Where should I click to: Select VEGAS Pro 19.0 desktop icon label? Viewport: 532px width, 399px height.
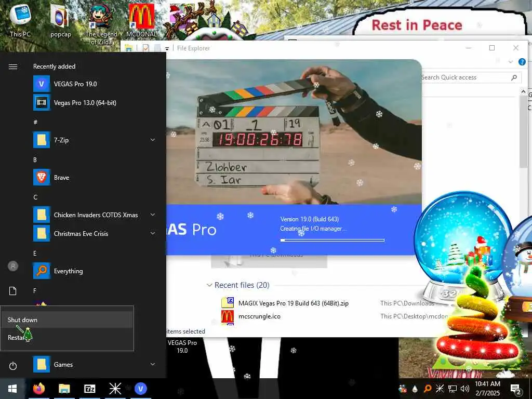point(182,347)
